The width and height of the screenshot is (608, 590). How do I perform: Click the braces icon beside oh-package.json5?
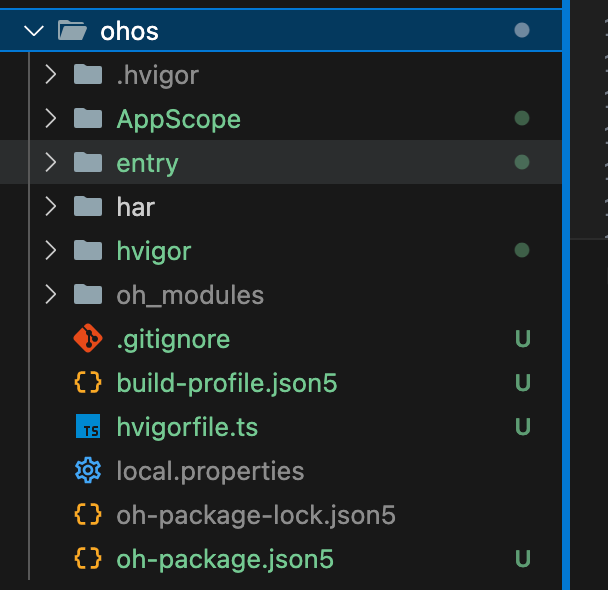[x=88, y=559]
